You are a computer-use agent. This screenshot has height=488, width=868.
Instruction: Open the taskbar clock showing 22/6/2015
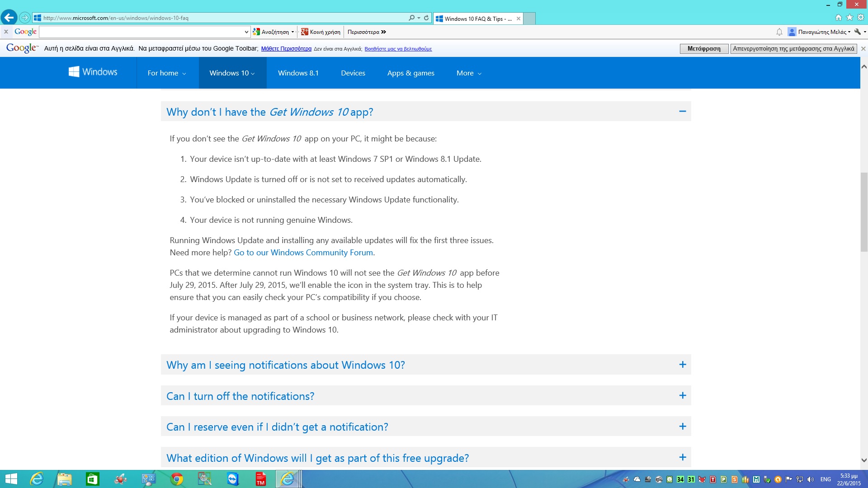tap(849, 479)
